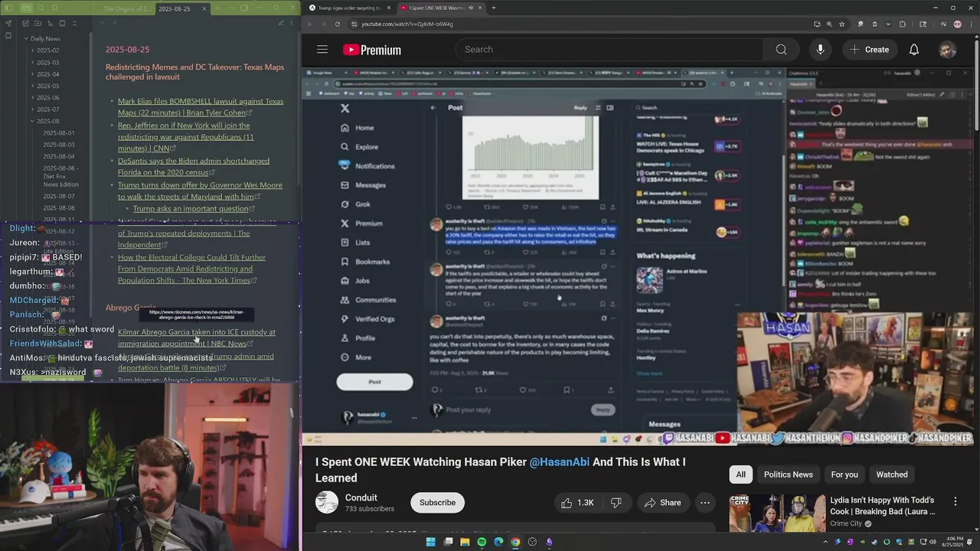This screenshot has width=980, height=551.
Task: Click Chrome address bar URL
Action: click(407, 24)
